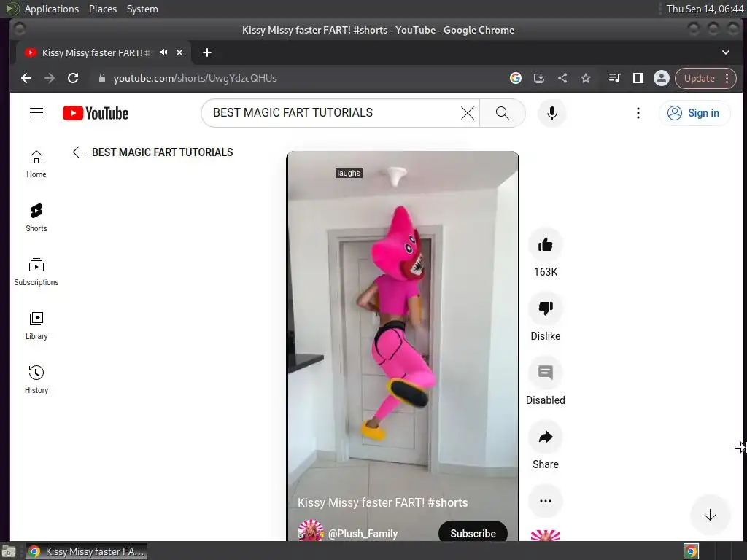Dislike the short with thumbs down
This screenshot has height=560, width=747.
coord(546,308)
